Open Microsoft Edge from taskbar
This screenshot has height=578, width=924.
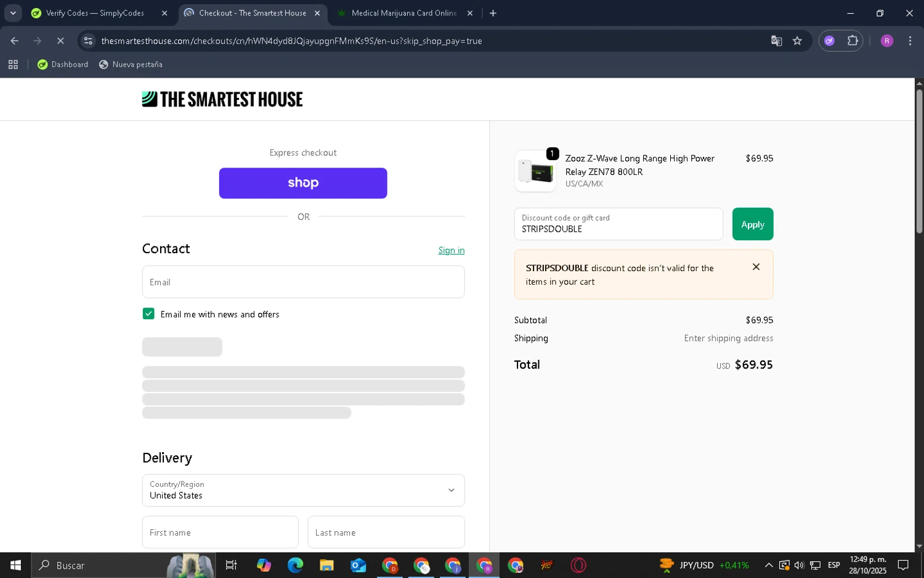295,565
